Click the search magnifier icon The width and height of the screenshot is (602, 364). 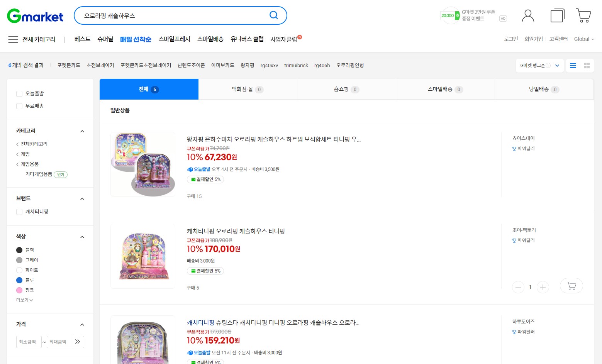tap(274, 15)
